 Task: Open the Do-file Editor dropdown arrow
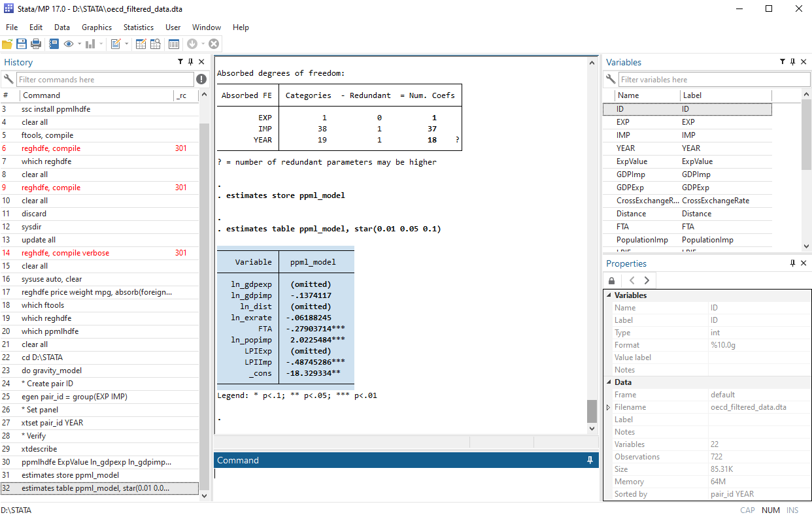pos(126,44)
